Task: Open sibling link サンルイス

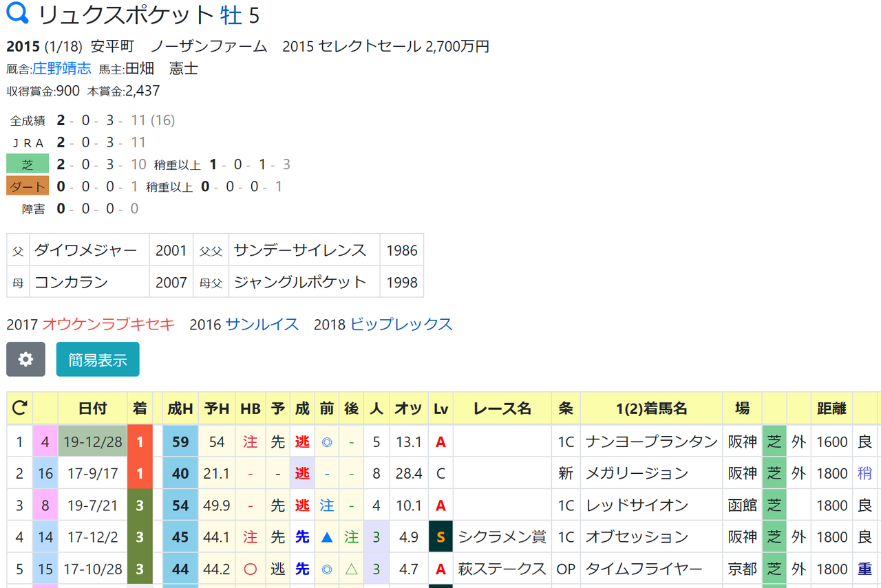Action: click(262, 324)
